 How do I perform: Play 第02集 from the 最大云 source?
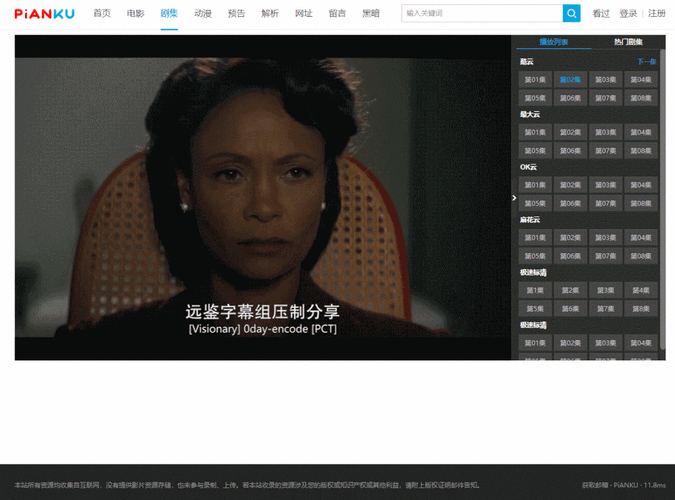click(570, 132)
